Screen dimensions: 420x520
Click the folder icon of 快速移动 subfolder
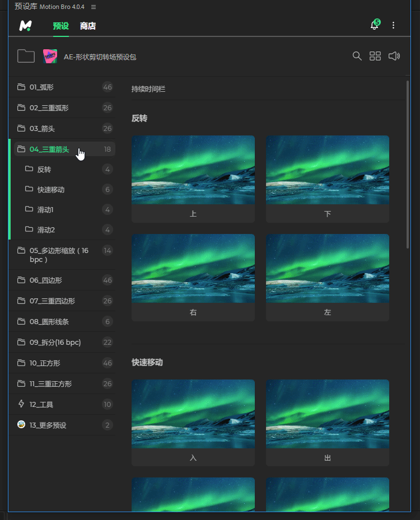click(29, 189)
